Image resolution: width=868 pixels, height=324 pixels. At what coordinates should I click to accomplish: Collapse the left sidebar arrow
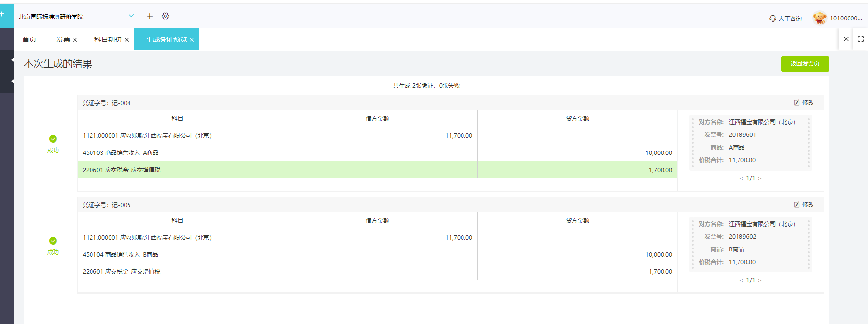tap(12, 60)
